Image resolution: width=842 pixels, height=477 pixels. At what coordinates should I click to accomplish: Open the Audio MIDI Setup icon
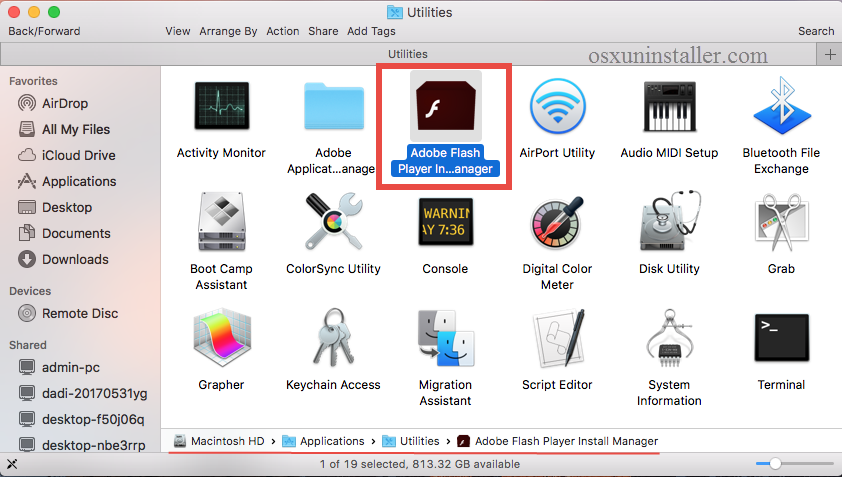[x=670, y=106]
